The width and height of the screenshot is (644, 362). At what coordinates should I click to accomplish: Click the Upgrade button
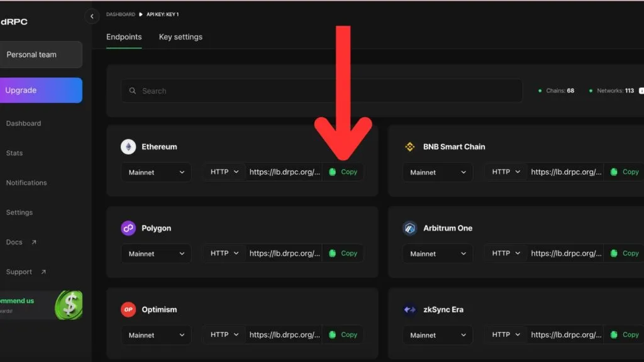click(41, 90)
